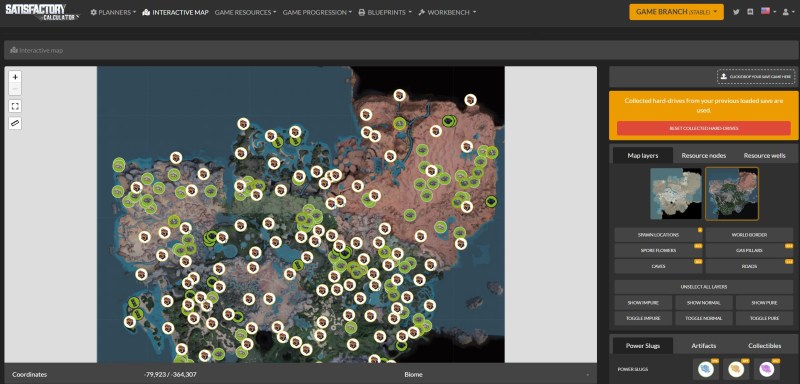Screen dimensions: 800x384
Task: Open the Planners dropdown menu
Action: (113, 12)
